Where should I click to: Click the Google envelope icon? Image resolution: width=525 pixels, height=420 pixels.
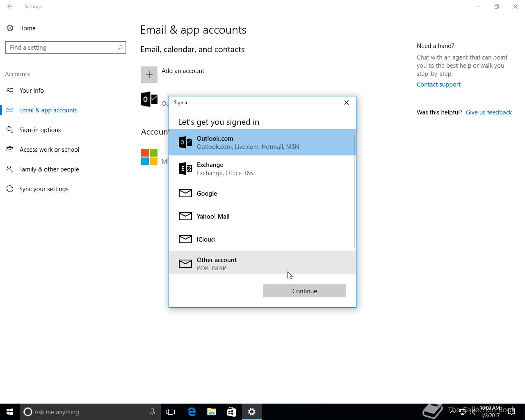[x=185, y=193]
